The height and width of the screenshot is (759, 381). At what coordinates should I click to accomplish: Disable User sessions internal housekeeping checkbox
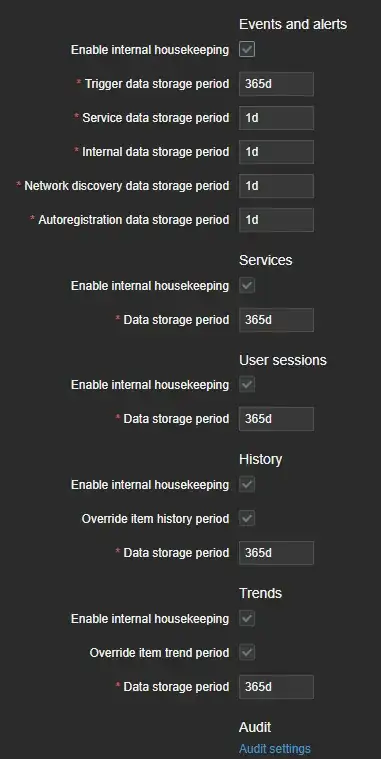pyautogui.click(x=247, y=385)
